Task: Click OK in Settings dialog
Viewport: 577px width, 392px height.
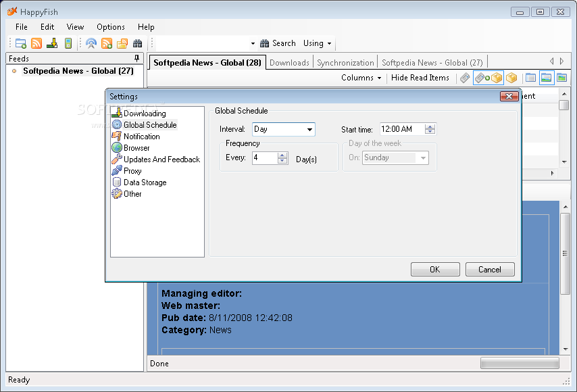Action: 435,270
